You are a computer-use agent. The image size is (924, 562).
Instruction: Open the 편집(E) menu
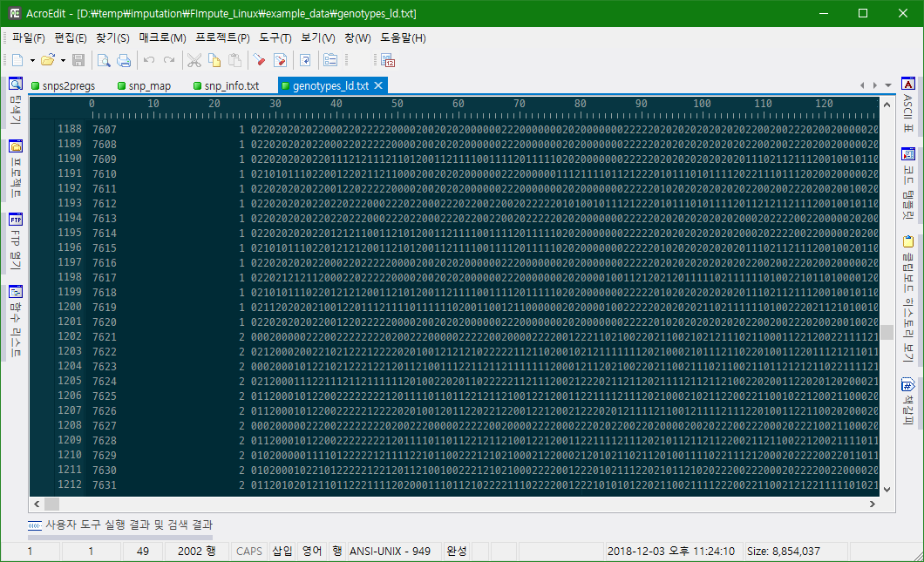[71, 37]
